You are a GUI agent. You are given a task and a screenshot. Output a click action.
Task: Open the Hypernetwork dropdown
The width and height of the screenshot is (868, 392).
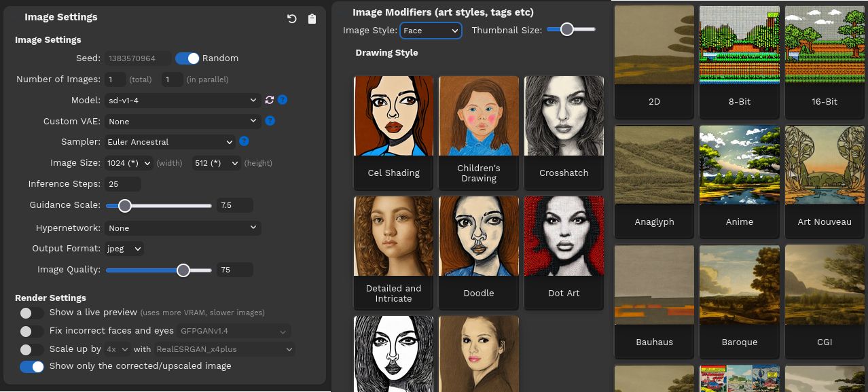point(183,228)
